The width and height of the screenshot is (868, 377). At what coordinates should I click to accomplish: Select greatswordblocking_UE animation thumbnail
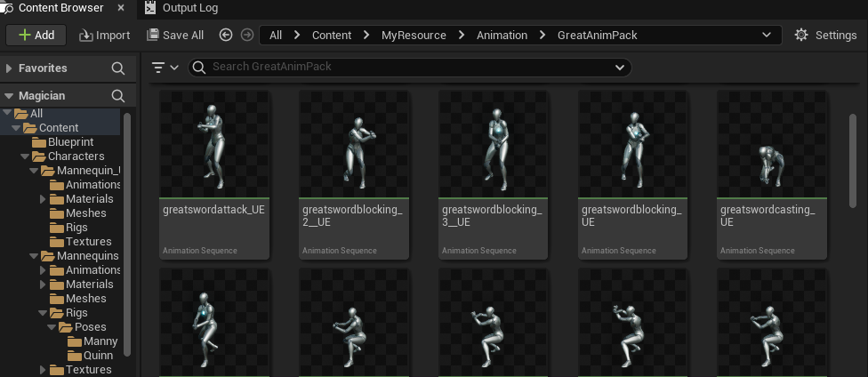632,144
